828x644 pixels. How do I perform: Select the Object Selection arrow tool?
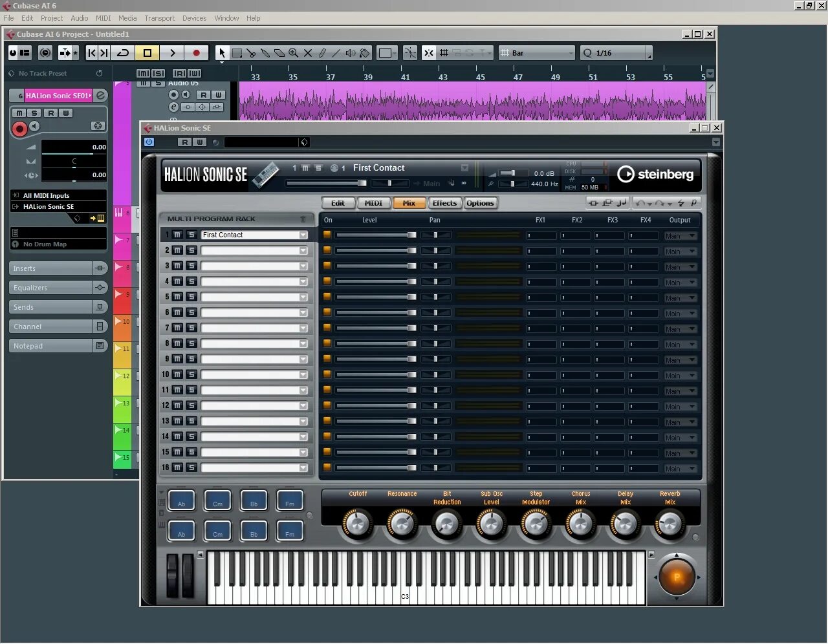(222, 52)
